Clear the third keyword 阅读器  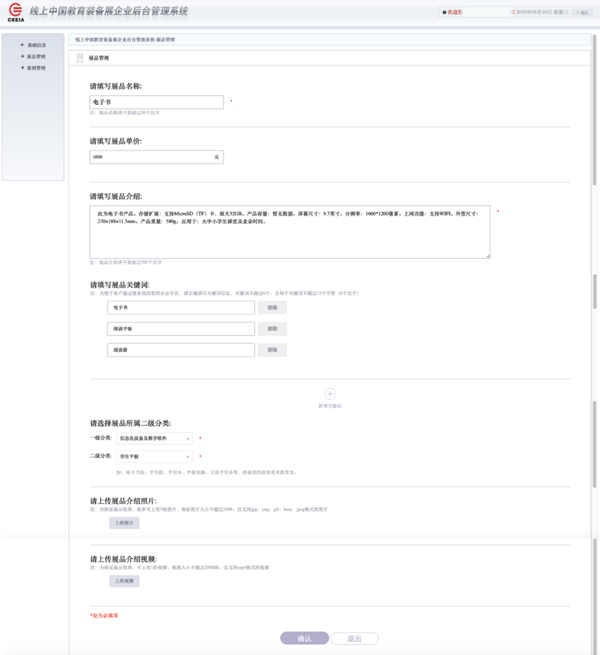pyautogui.click(x=272, y=350)
